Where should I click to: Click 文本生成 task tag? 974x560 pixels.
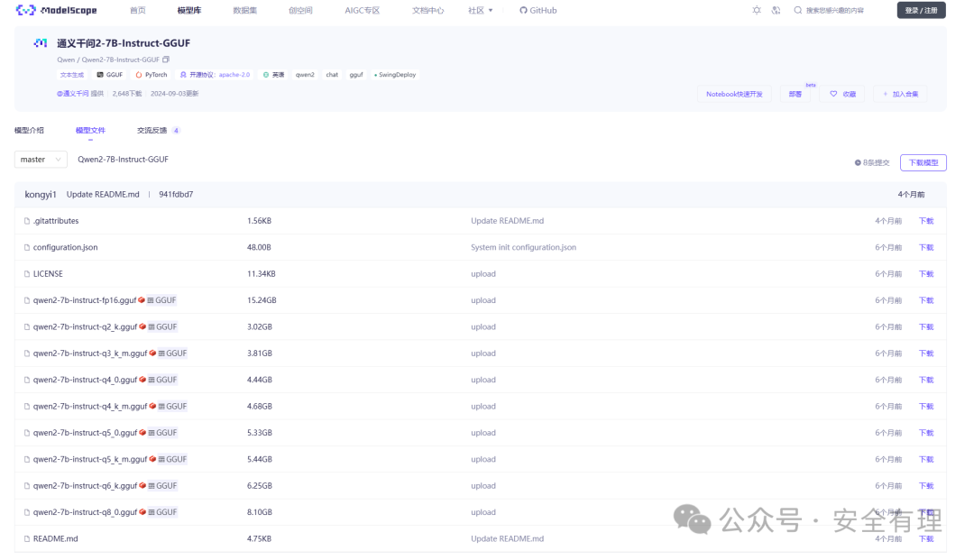[71, 75]
